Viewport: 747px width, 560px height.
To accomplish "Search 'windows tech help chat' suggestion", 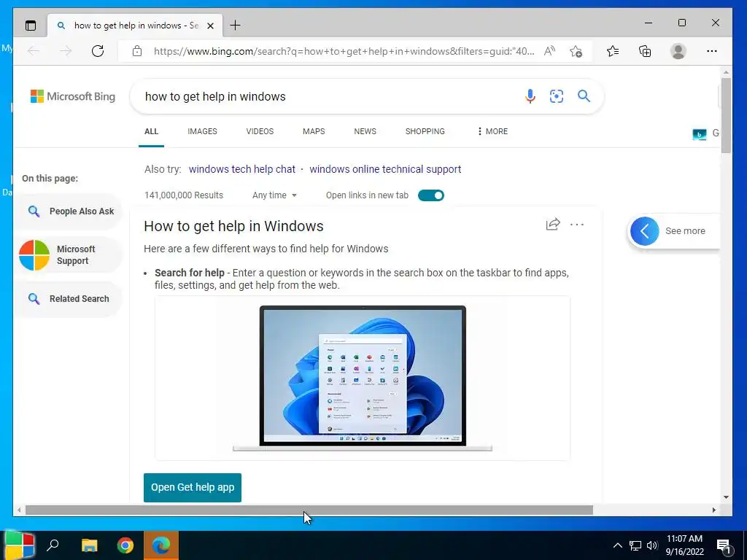I will [x=242, y=169].
